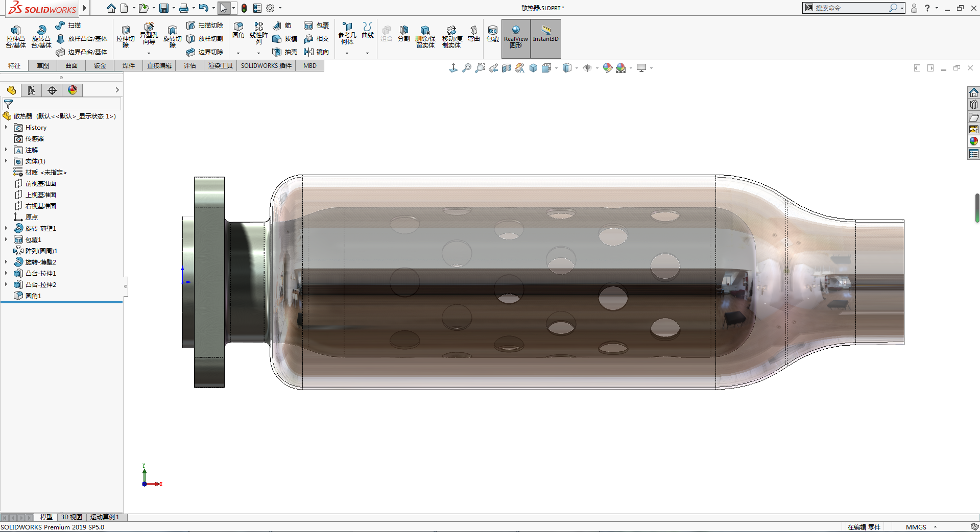Image resolution: width=980 pixels, height=532 pixels.
Task: Select the 镜向 mirror tool
Action: point(316,52)
